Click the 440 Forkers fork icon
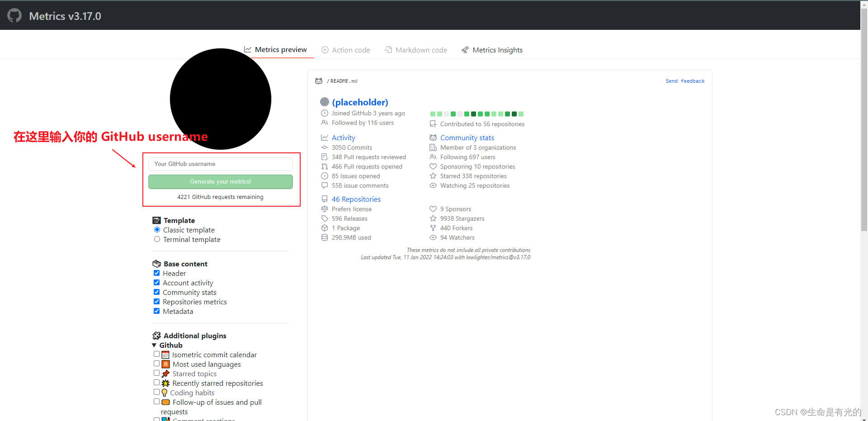Image resolution: width=868 pixels, height=421 pixels. [433, 228]
